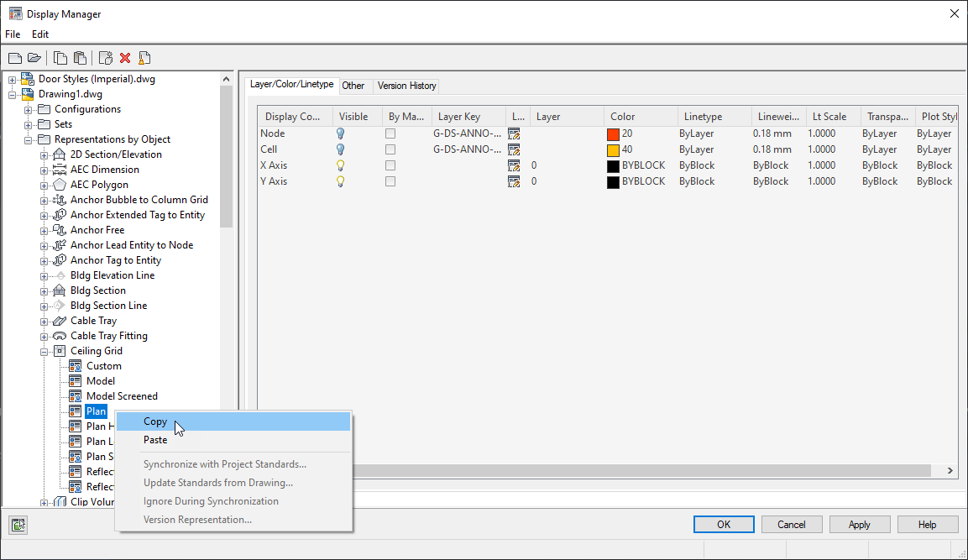Image resolution: width=968 pixels, height=560 pixels.
Task: Open the layer key override icon for Node
Action: click(x=514, y=133)
